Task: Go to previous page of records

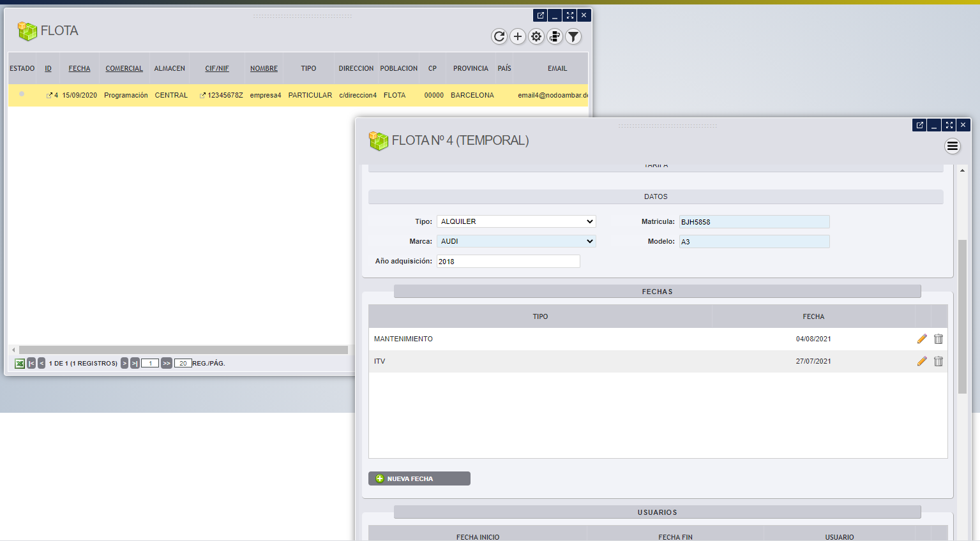Action: [41, 363]
